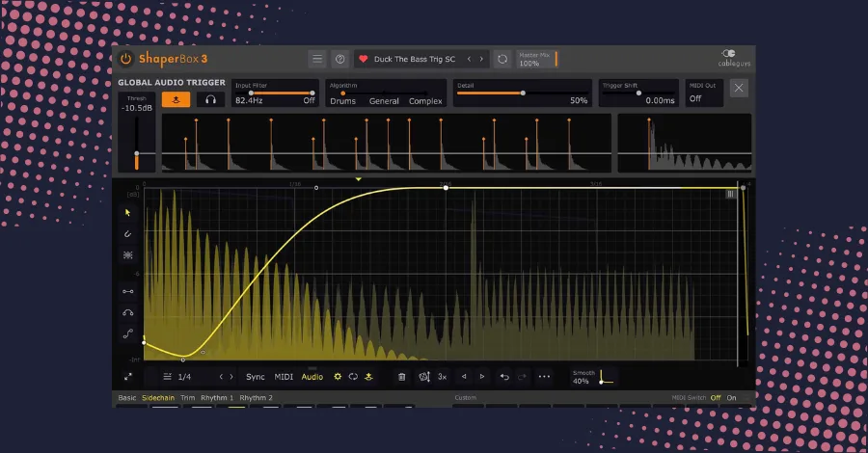Select the Drums algorithm

(x=342, y=101)
